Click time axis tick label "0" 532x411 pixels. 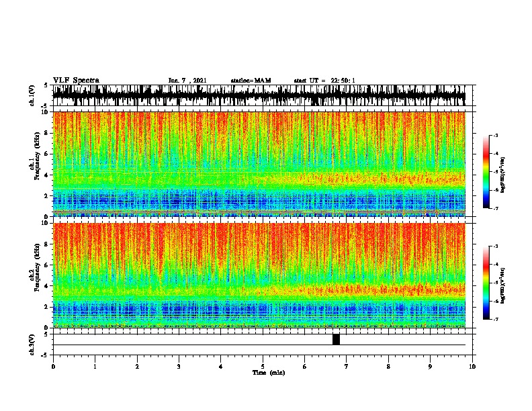(53, 367)
